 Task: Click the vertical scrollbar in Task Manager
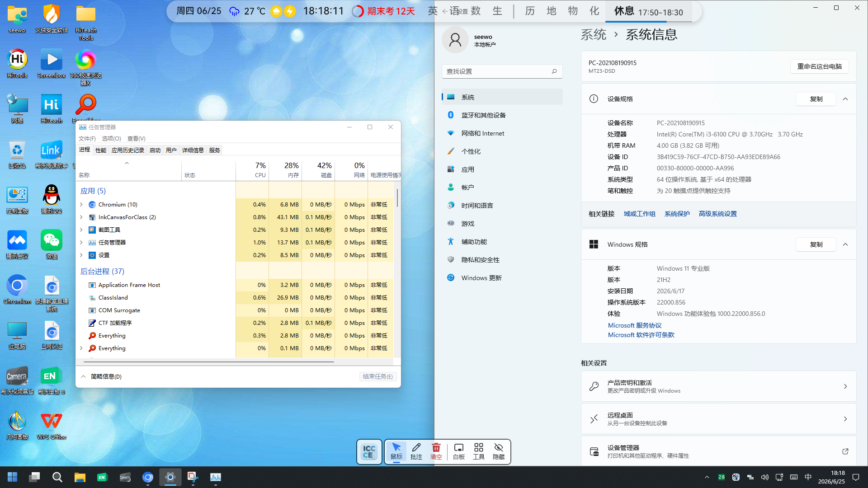[x=397, y=198]
